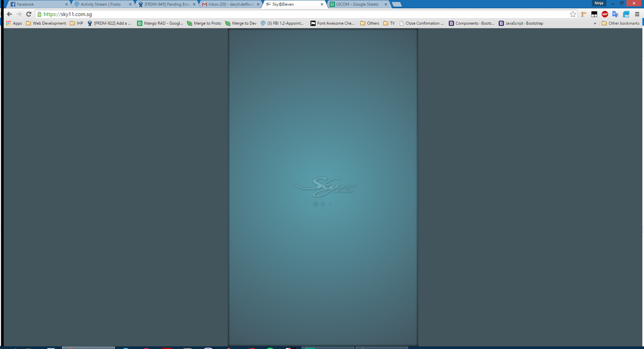Viewport: 644px width, 349px height.
Task: Open the Others bookmark folder
Action: pyautogui.click(x=369, y=23)
